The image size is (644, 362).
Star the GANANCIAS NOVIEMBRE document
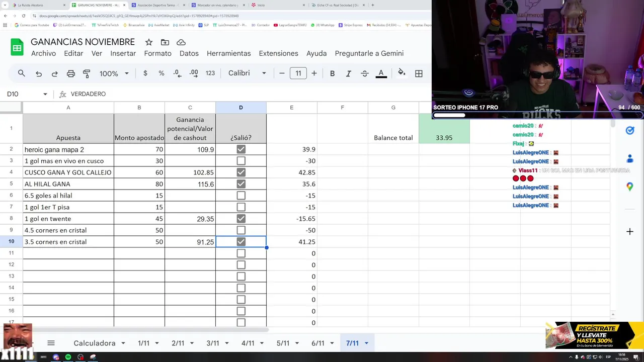[148, 42]
